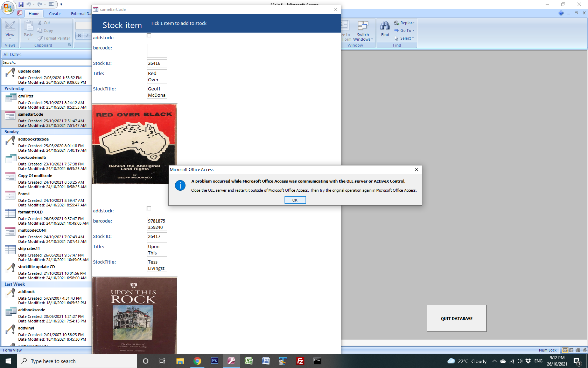Viewport: 588px width, 368px height.
Task: Click the All Dates navigation pane header
Action: point(46,54)
